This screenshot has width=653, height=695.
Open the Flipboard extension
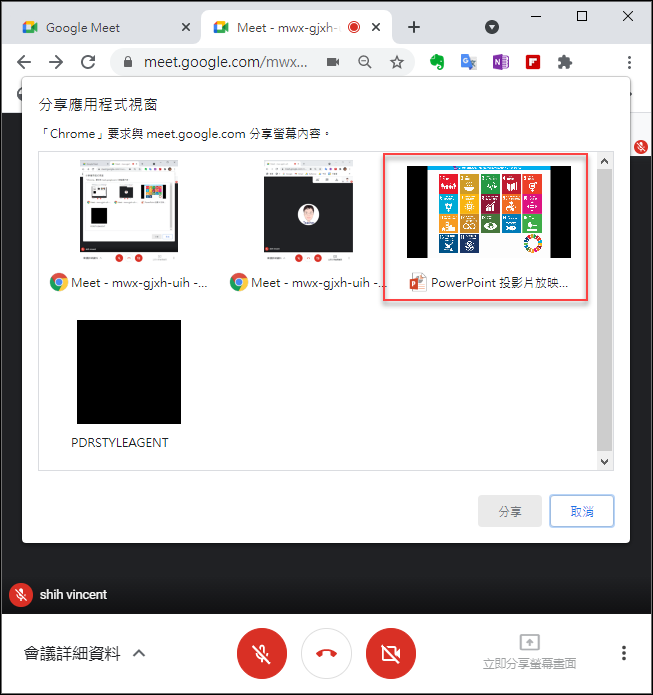[x=532, y=62]
